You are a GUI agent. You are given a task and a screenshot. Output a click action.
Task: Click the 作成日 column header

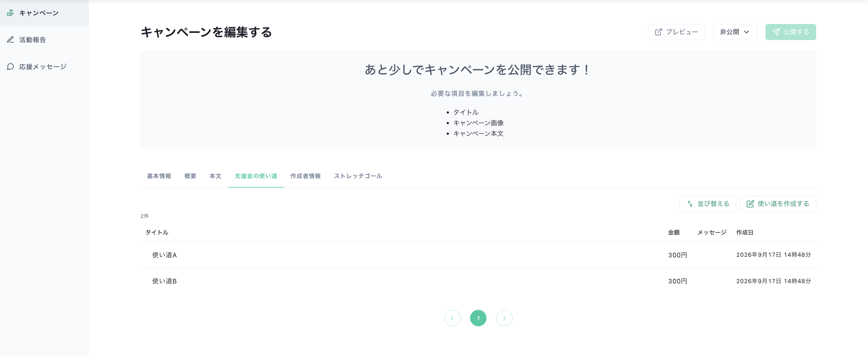[745, 232]
